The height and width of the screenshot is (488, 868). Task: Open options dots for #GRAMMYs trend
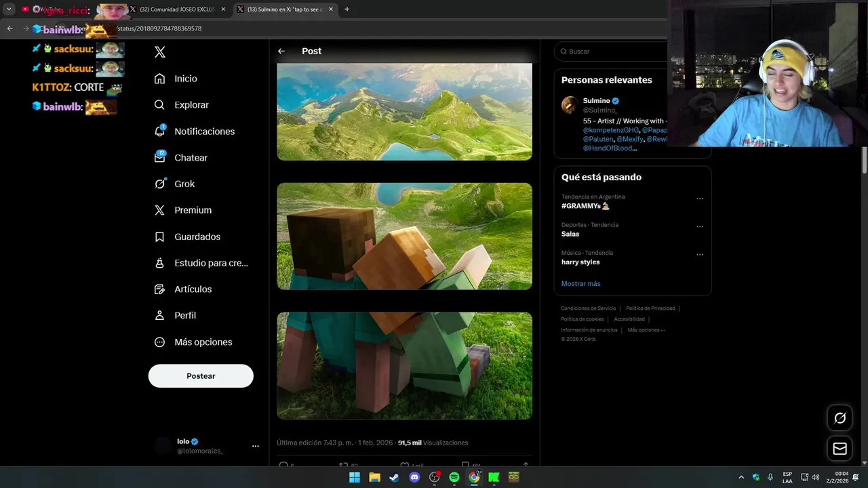[x=700, y=199]
